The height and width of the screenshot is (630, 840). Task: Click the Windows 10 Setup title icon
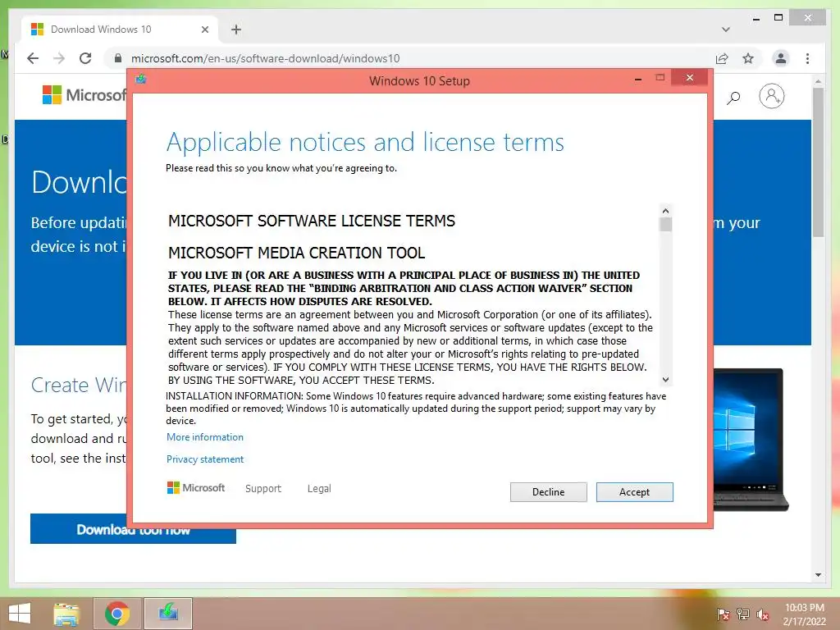[x=141, y=80]
